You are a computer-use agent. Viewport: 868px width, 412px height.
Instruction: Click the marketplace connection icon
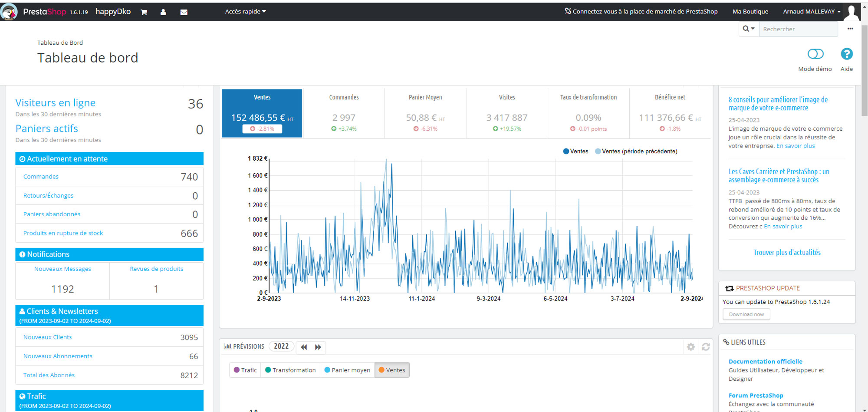click(x=568, y=11)
